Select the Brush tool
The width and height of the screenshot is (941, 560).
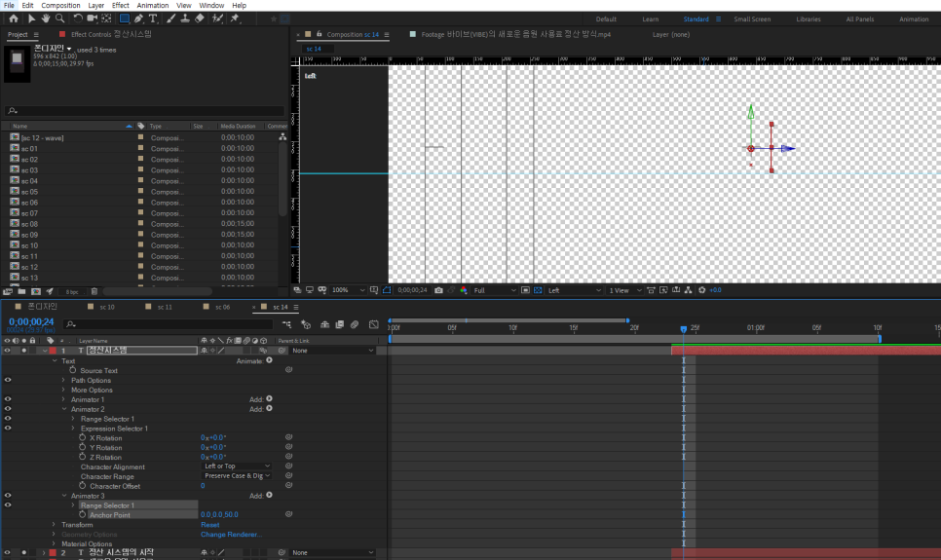[171, 19]
